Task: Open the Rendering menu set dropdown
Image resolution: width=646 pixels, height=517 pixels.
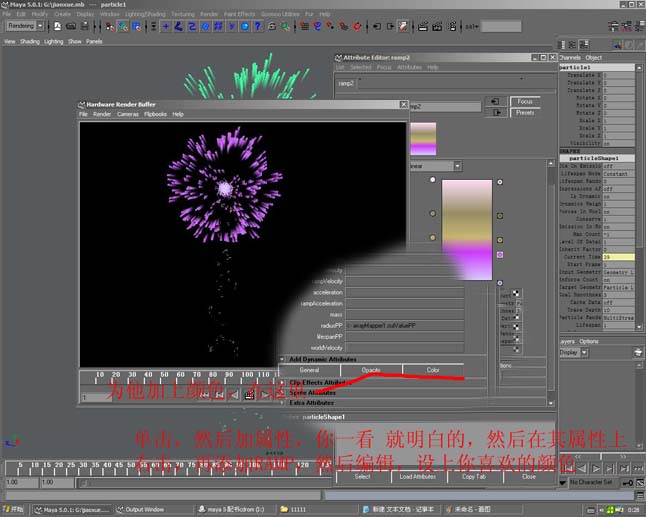Action: (x=25, y=26)
